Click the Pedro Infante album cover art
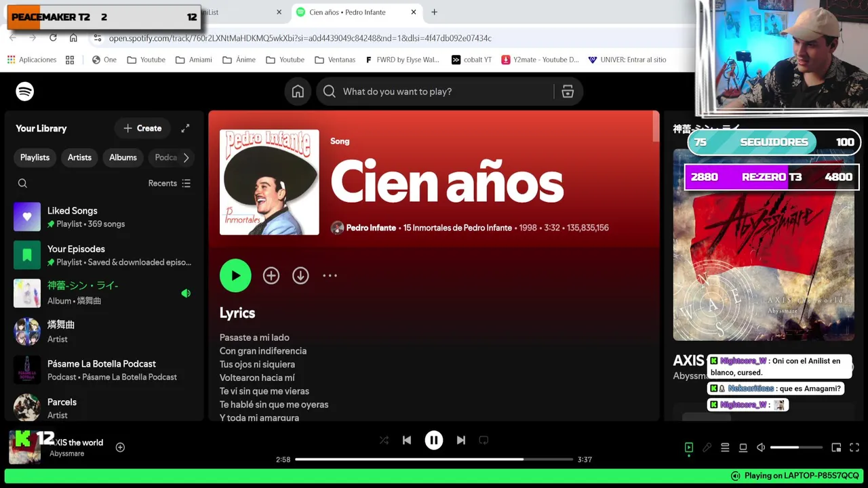The height and width of the screenshot is (488, 868). point(269,182)
